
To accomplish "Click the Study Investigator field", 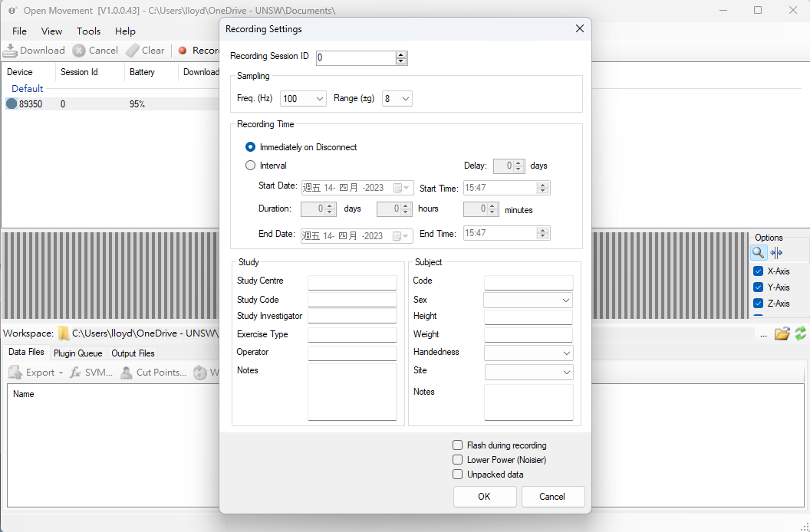I will pos(352,316).
